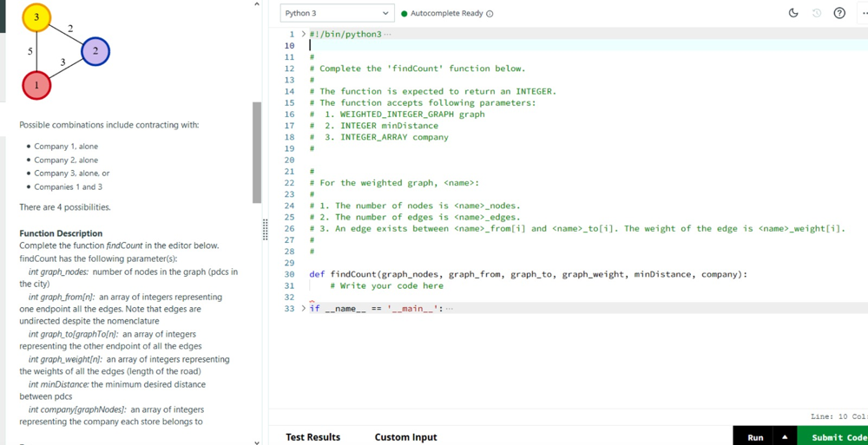The height and width of the screenshot is (445, 868).
Task: Click the problem description scrollbar thumb
Action: tap(257, 152)
